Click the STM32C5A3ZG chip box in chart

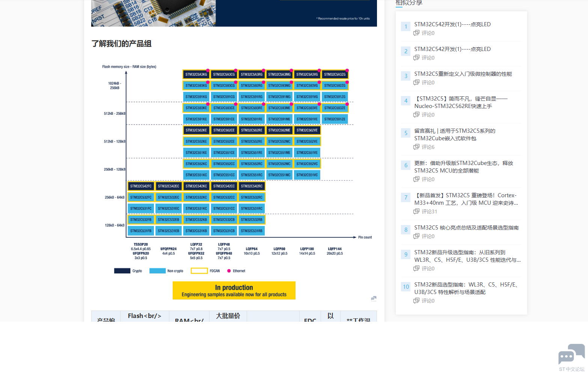tap(335, 75)
